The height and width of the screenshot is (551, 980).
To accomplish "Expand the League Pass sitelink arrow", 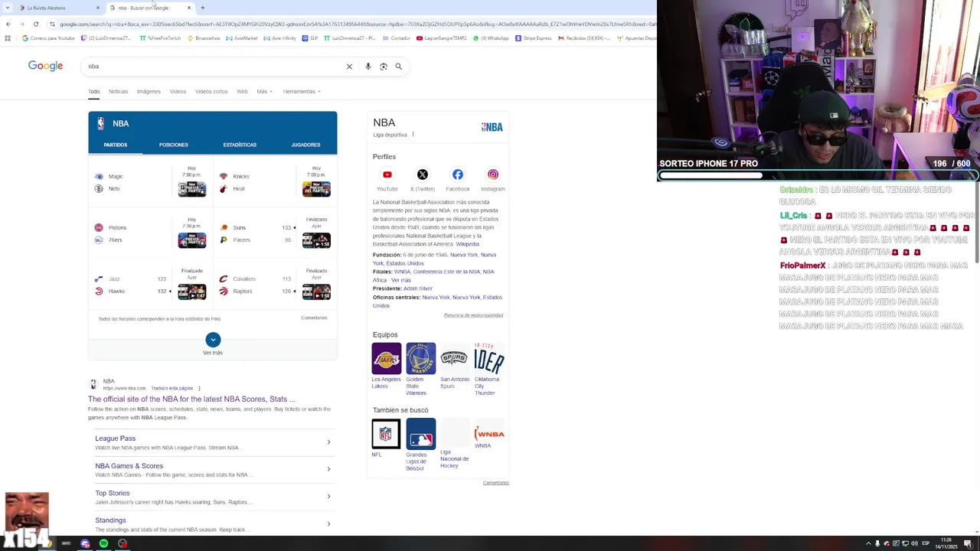I will 328,442.
